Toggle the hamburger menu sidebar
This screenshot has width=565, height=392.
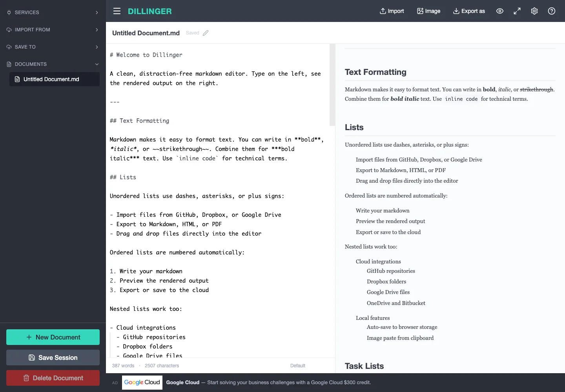117,11
